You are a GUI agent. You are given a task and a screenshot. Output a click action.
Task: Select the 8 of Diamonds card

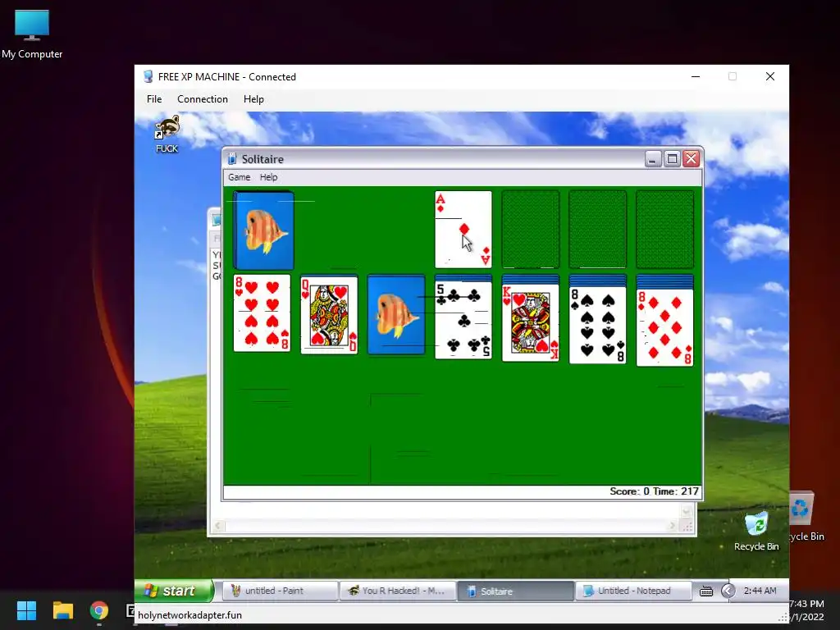(664, 328)
